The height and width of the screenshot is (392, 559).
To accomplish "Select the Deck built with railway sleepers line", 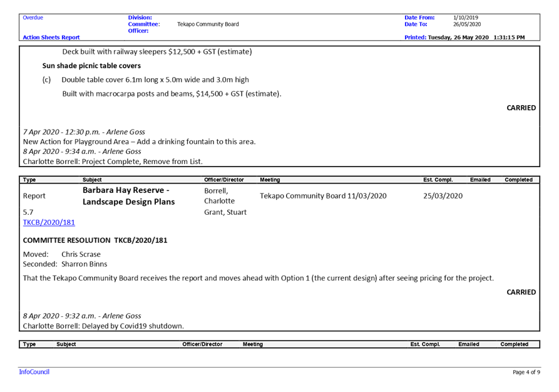I will (x=157, y=52).
